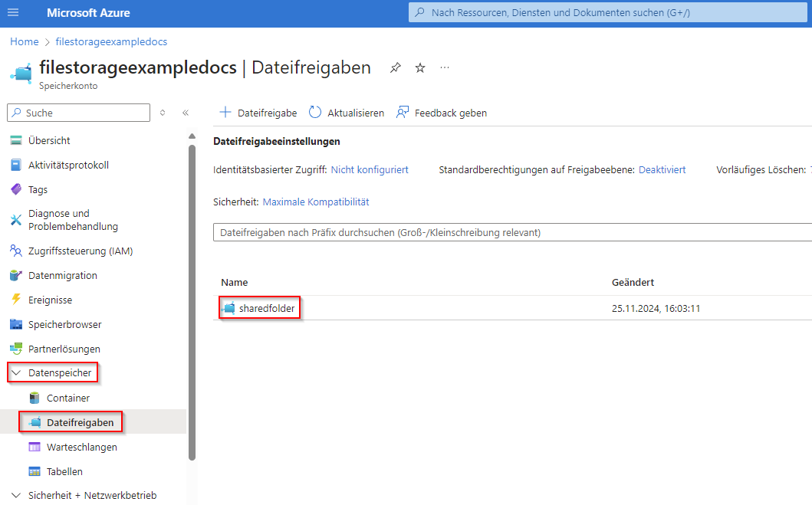Open the more options ellipsis in header
Screen dimensions: 812x505
pyautogui.click(x=445, y=68)
